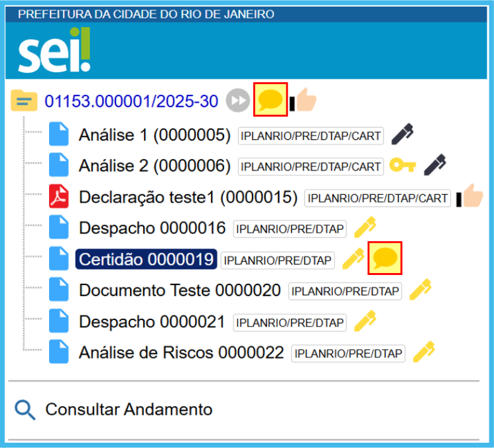Select Certidão 0000019 in the tree
The image size is (494, 448).
146,259
